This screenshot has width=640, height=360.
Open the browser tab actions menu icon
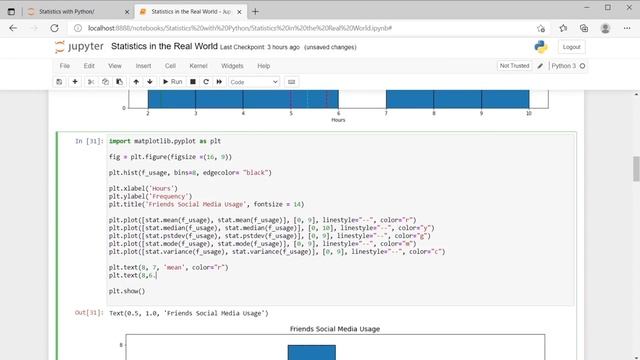pyautogui.click(x=11, y=12)
